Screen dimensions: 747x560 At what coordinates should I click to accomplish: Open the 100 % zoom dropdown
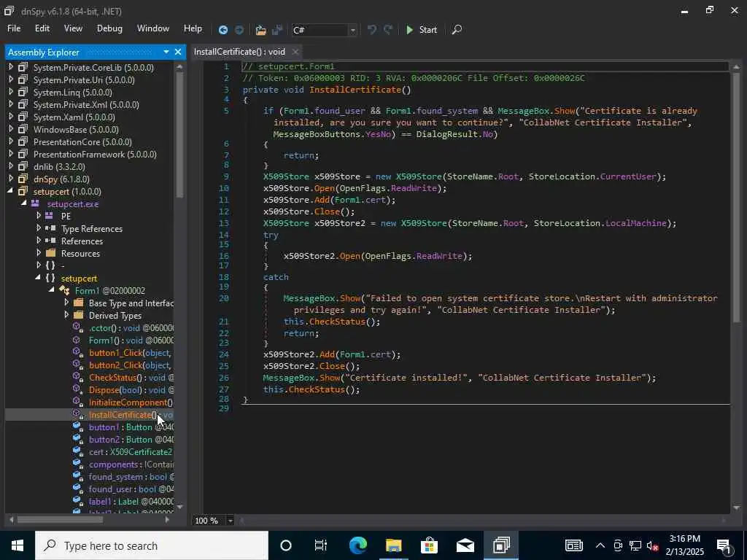pos(230,521)
